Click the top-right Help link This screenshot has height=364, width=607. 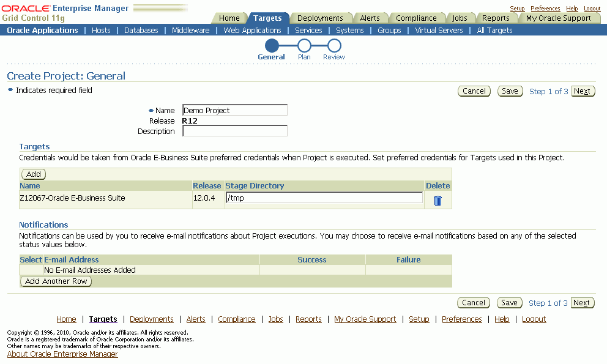pyautogui.click(x=572, y=9)
